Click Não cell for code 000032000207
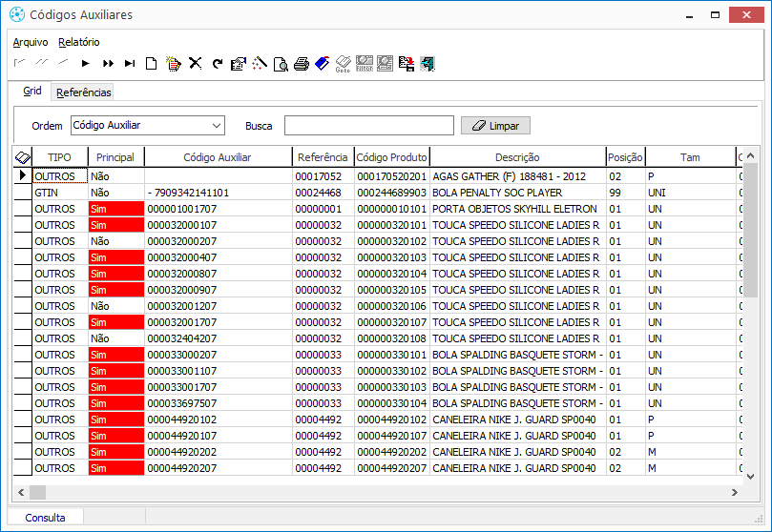Screen dimensions: 772x532 (116, 241)
